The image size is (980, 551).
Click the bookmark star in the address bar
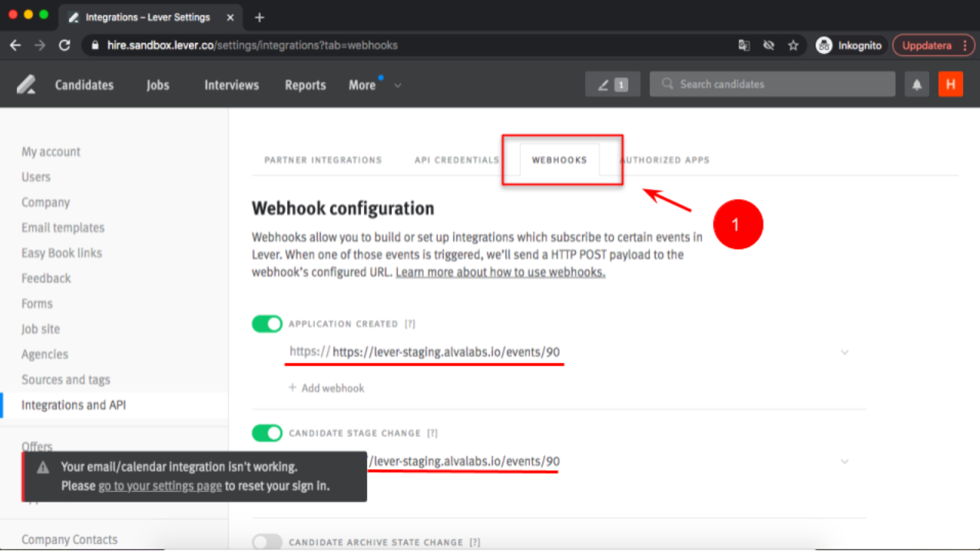[x=793, y=45]
